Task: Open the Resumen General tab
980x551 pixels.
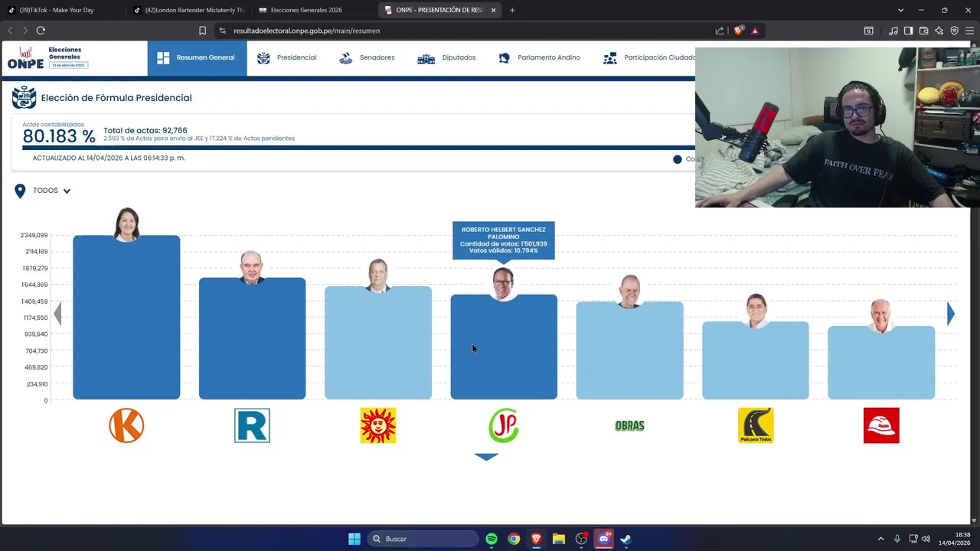Action: pyautogui.click(x=197, y=58)
